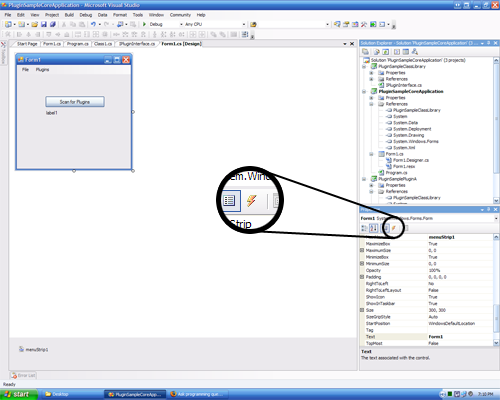Toggle auto-hide pin on Solution Explorer
This screenshot has width=500, height=400.
(489, 43)
